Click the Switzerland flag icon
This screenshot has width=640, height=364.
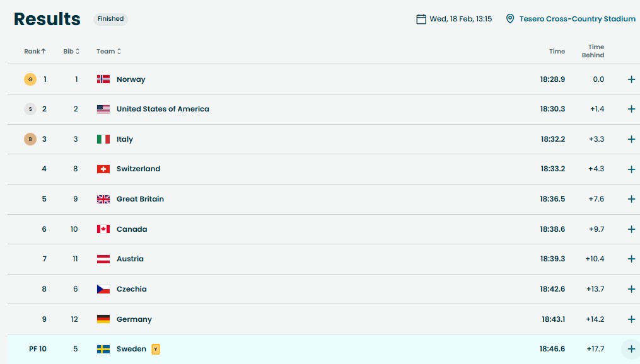(x=103, y=169)
